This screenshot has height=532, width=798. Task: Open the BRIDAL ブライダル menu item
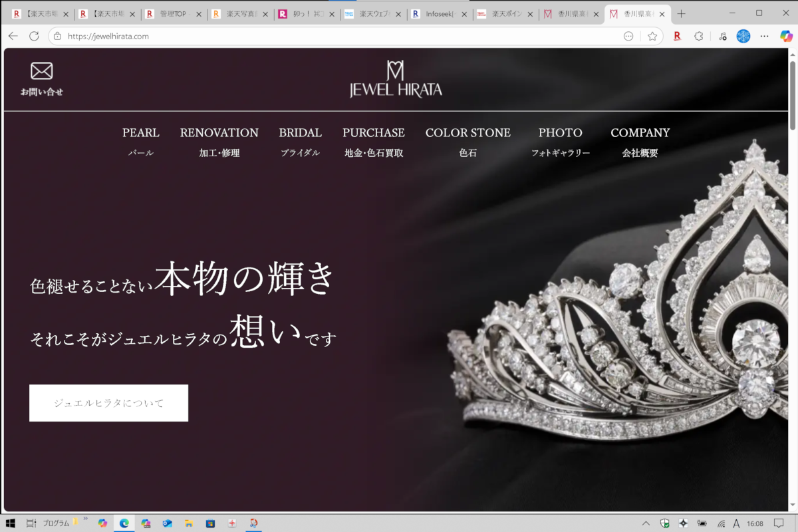[x=300, y=142]
